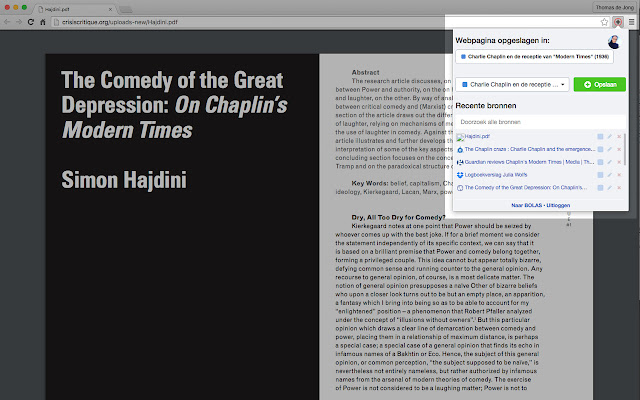This screenshot has width=640, height=400.
Task: Go to the browser home page
Action: point(43,22)
